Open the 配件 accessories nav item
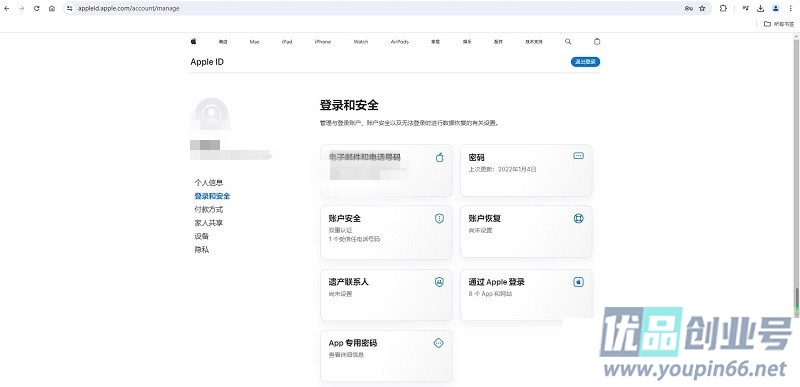Image resolution: width=800 pixels, height=387 pixels. [498, 42]
